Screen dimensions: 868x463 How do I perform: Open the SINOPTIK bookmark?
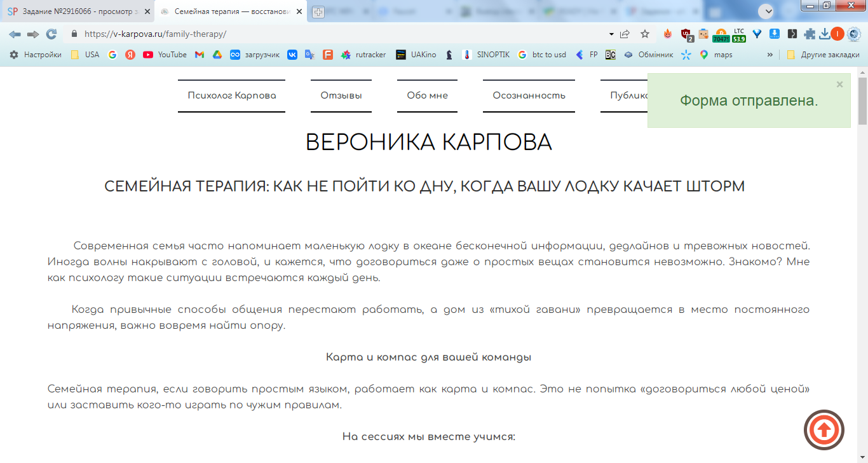pyautogui.click(x=486, y=55)
